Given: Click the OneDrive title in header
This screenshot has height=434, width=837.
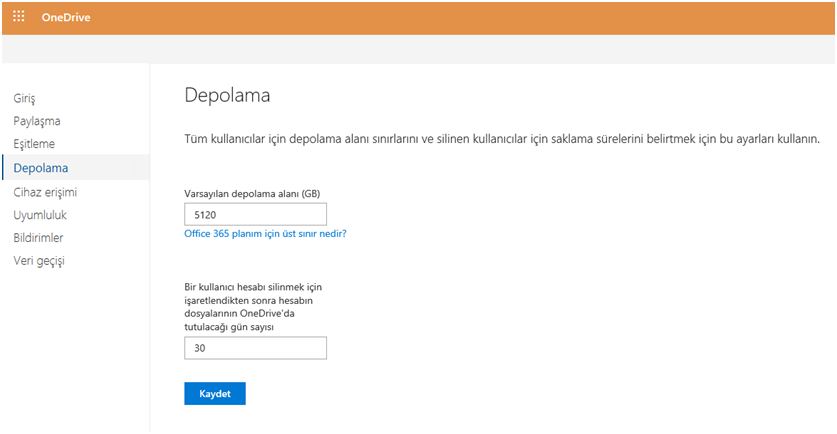Looking at the screenshot, I should point(66,17).
